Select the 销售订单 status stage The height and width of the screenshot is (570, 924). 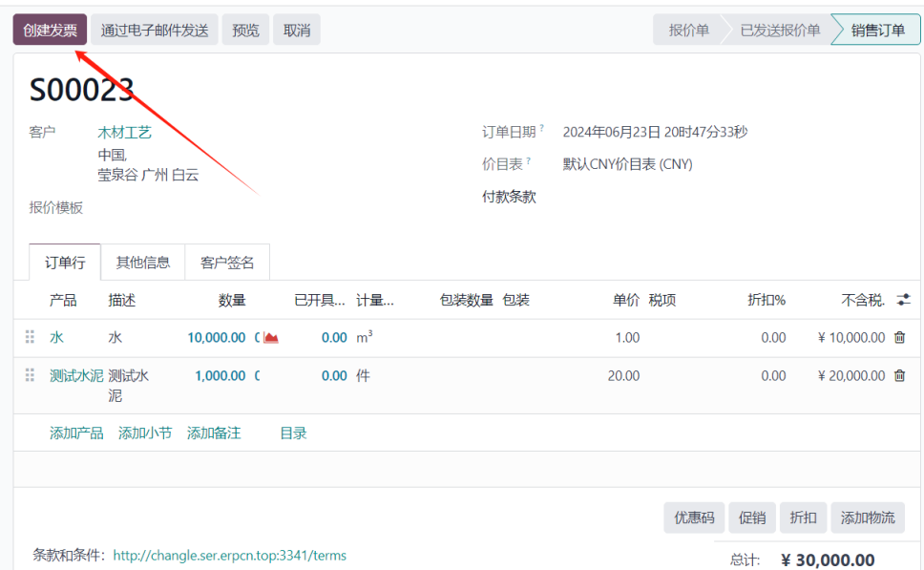tap(877, 30)
